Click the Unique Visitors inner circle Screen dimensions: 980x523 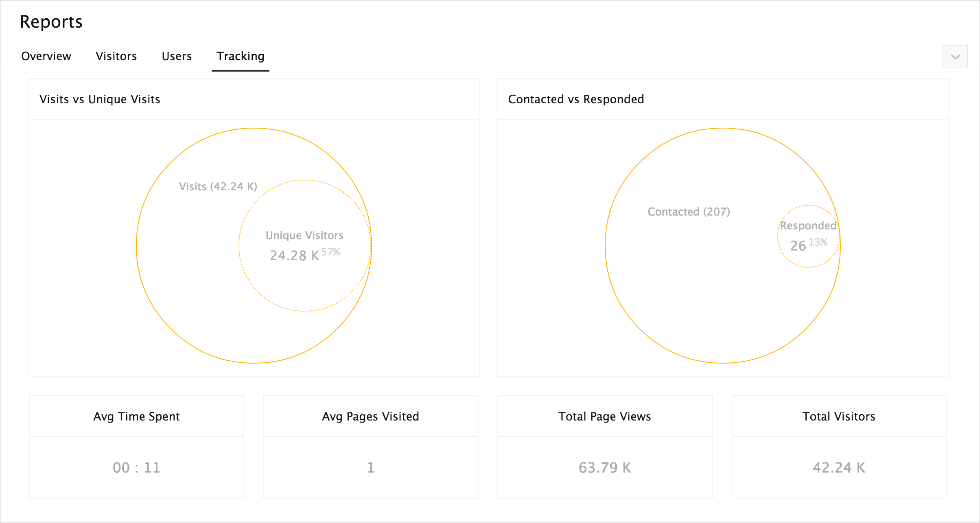point(304,285)
